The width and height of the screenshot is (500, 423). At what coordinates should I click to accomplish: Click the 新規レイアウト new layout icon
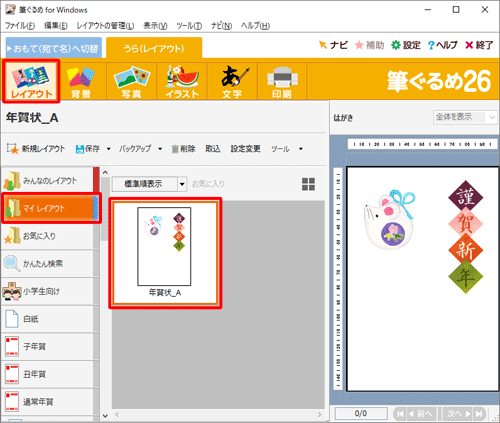pyautogui.click(x=13, y=149)
